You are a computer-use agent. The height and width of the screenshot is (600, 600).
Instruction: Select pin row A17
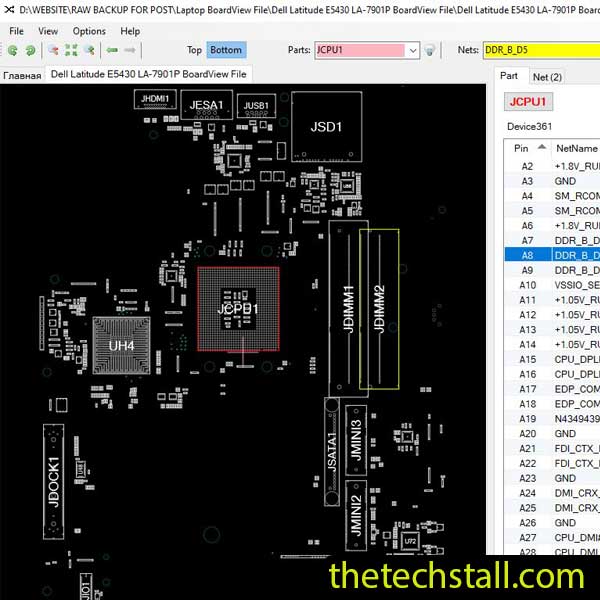pos(552,389)
